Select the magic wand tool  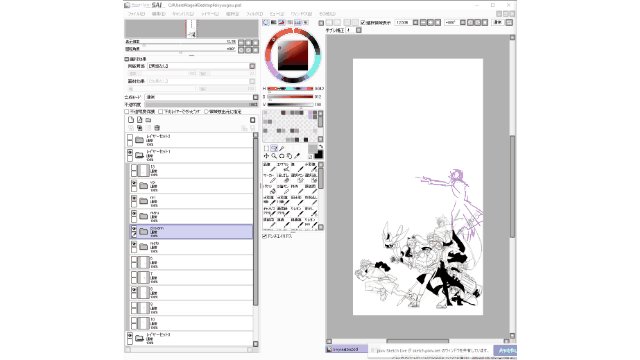pyautogui.click(x=282, y=149)
